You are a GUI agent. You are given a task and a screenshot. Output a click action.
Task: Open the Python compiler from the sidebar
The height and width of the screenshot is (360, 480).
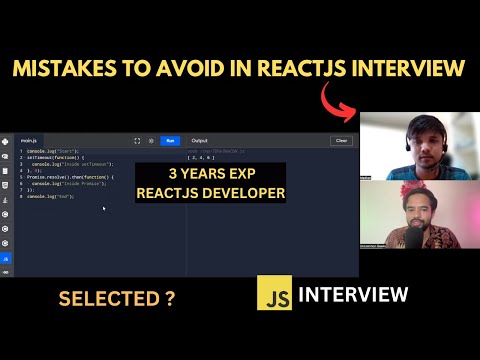pyautogui.click(x=5, y=142)
